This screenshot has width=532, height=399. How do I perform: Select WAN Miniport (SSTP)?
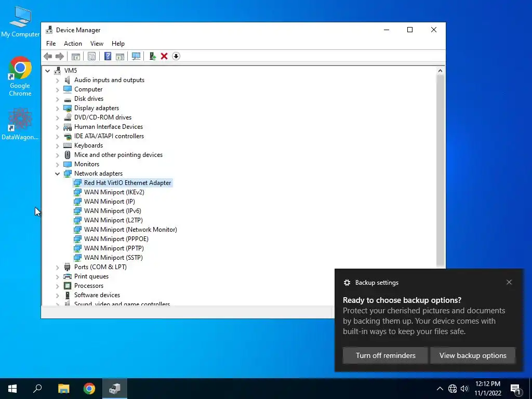coord(113,258)
